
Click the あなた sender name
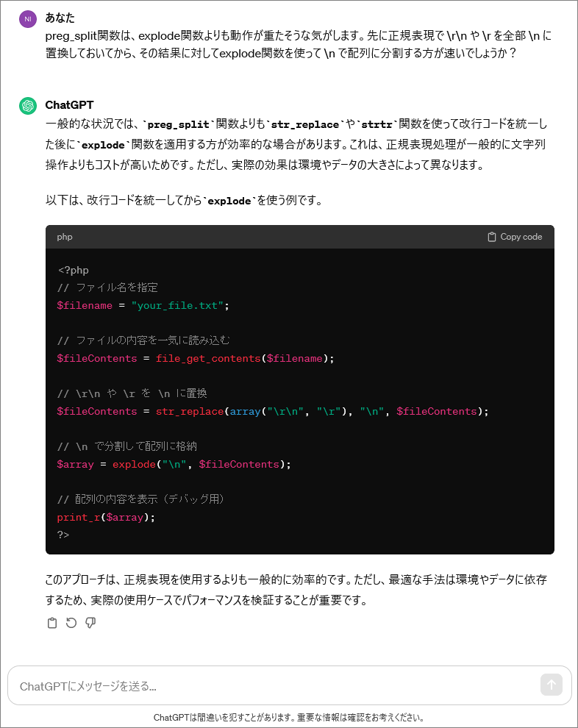coord(60,18)
